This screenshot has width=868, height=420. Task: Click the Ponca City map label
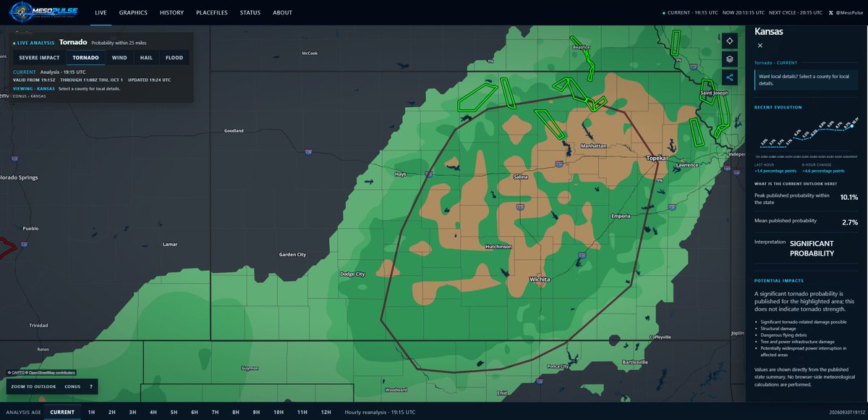tap(558, 366)
